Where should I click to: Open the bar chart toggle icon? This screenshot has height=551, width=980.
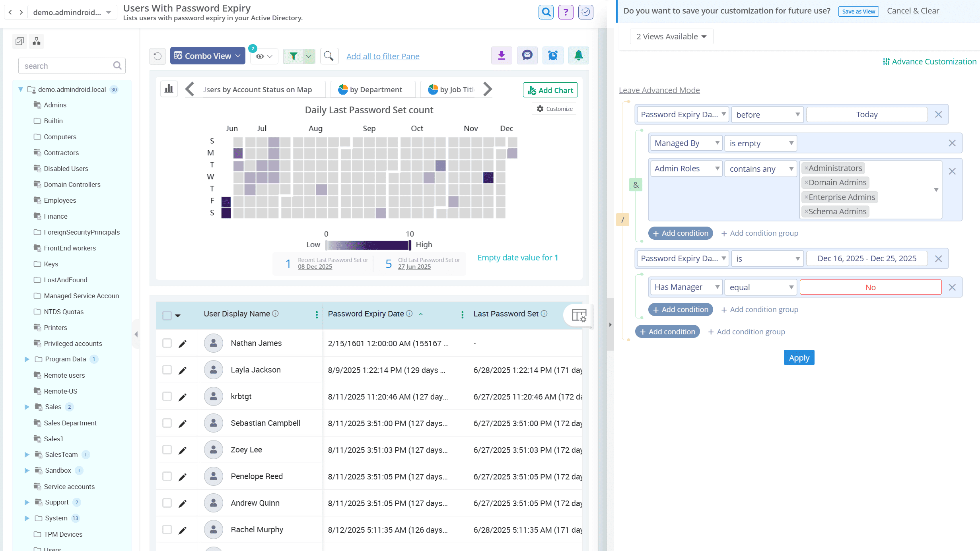pos(169,89)
